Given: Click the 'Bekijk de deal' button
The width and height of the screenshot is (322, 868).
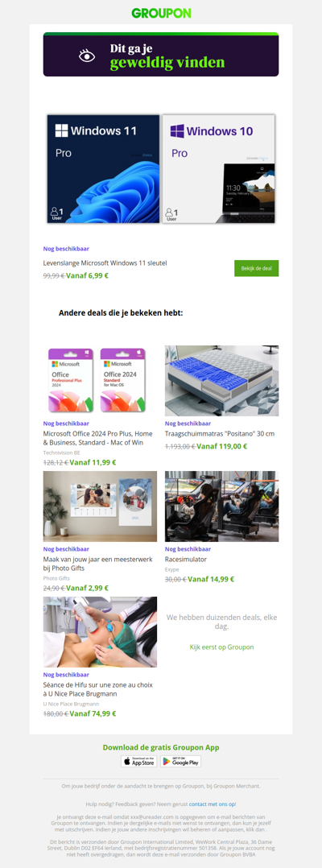Looking at the screenshot, I should [x=256, y=268].
